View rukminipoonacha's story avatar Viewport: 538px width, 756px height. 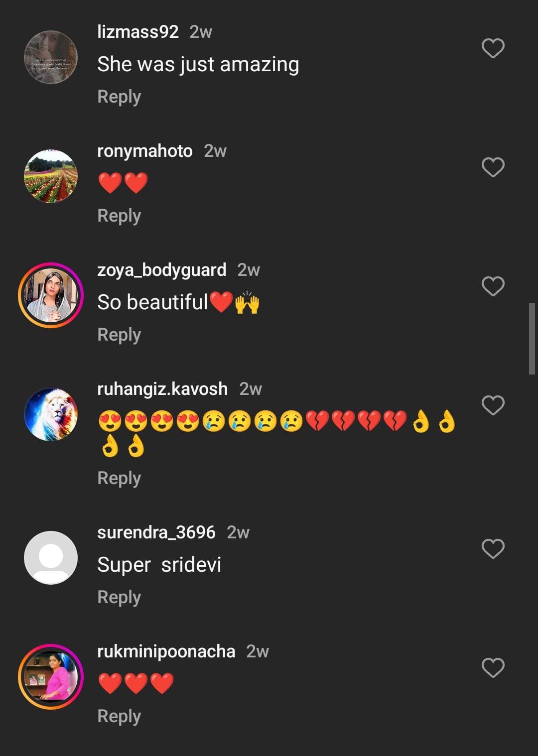[51, 677]
